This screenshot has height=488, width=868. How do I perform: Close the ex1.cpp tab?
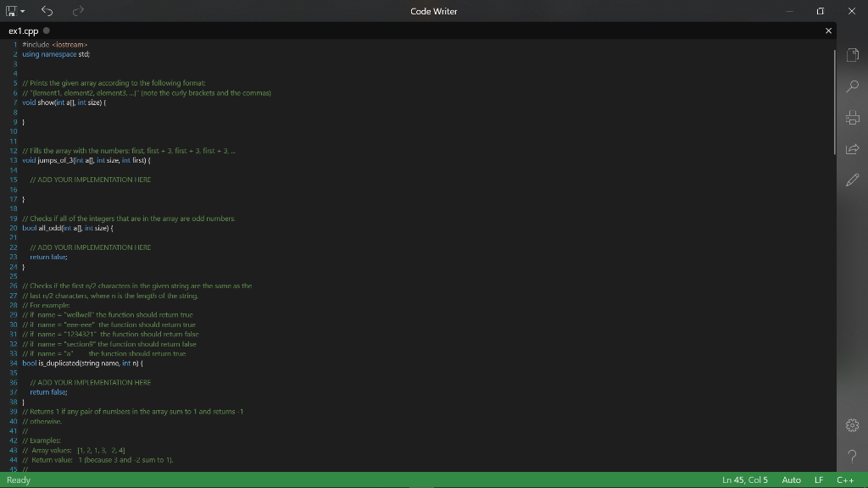point(828,30)
